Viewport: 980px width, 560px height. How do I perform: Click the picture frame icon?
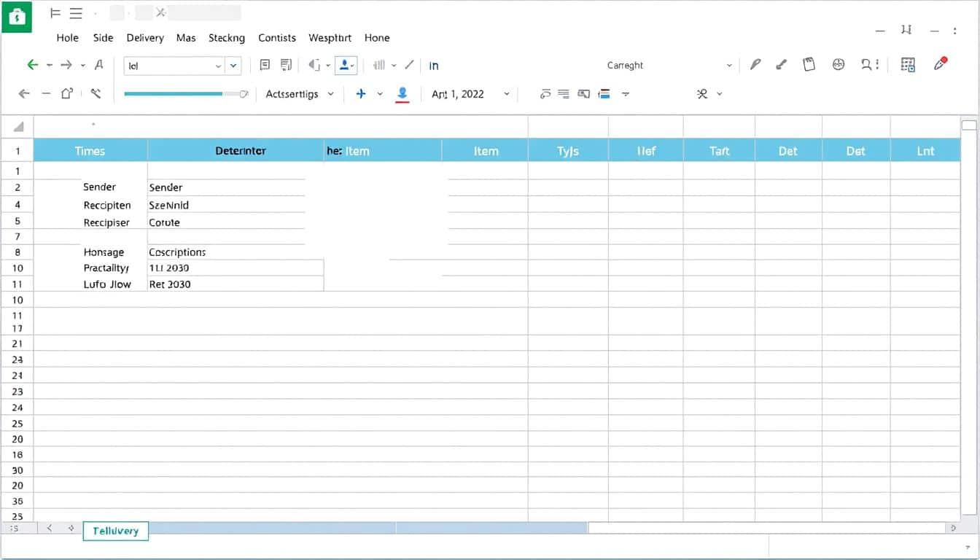(583, 93)
